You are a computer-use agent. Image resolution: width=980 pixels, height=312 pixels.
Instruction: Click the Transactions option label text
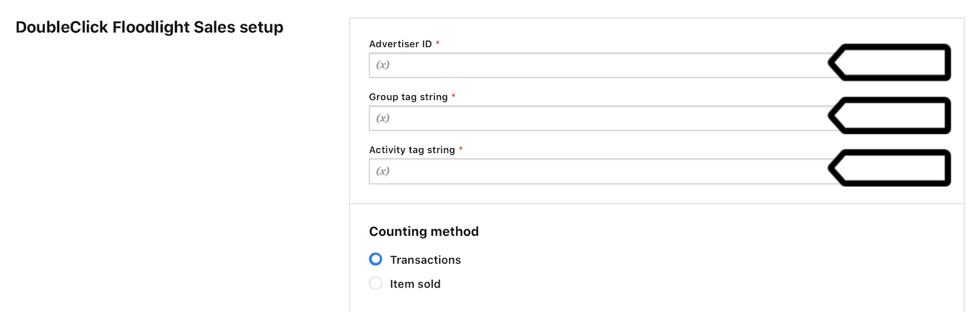[425, 260]
